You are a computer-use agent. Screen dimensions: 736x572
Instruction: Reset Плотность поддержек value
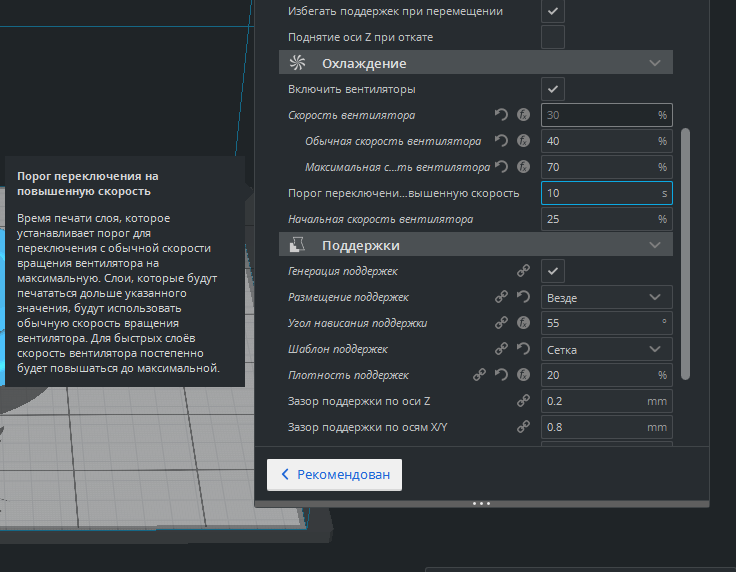click(x=501, y=375)
